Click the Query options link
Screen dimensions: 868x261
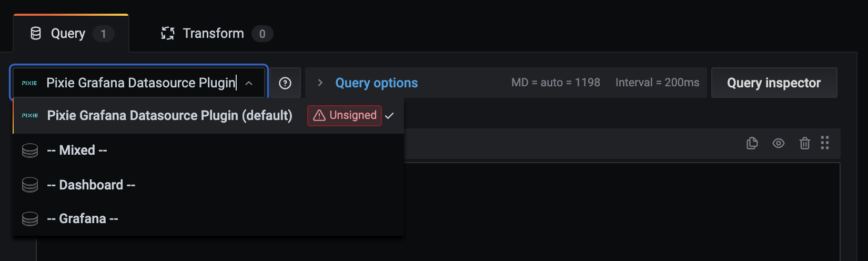(377, 83)
